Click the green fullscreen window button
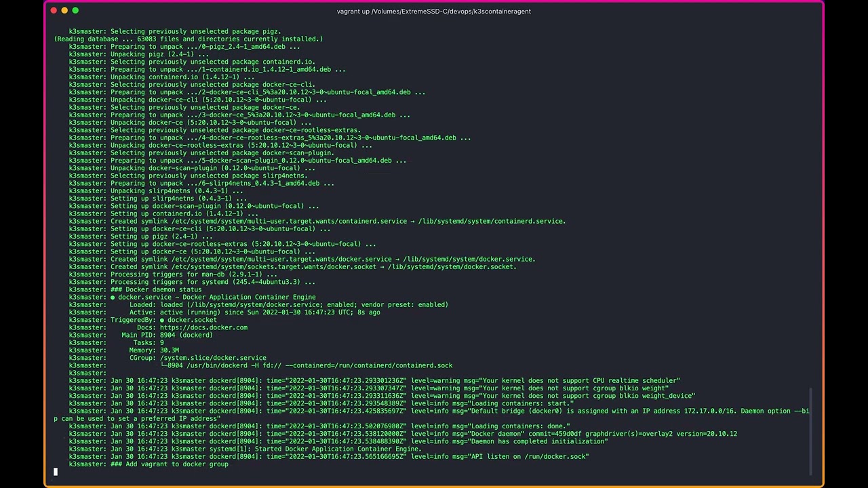Image resolution: width=868 pixels, height=488 pixels. (x=75, y=10)
